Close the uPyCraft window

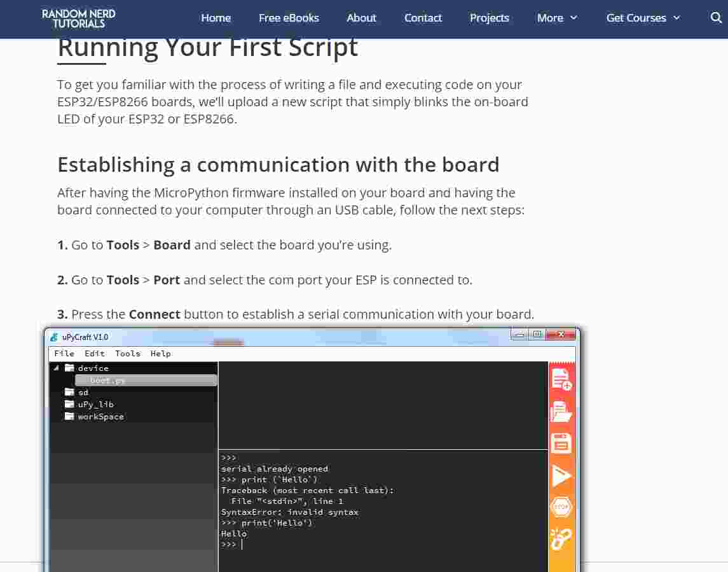[561, 334]
